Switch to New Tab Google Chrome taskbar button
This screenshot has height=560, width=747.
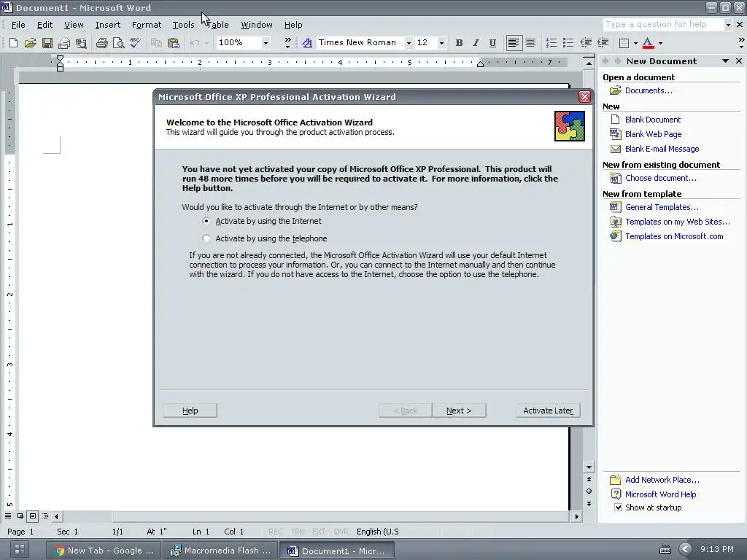pos(104,551)
